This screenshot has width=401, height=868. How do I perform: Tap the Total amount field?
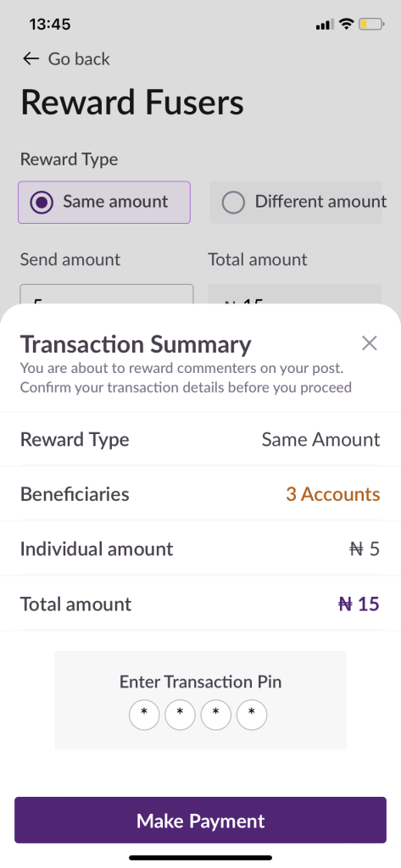tap(295, 294)
